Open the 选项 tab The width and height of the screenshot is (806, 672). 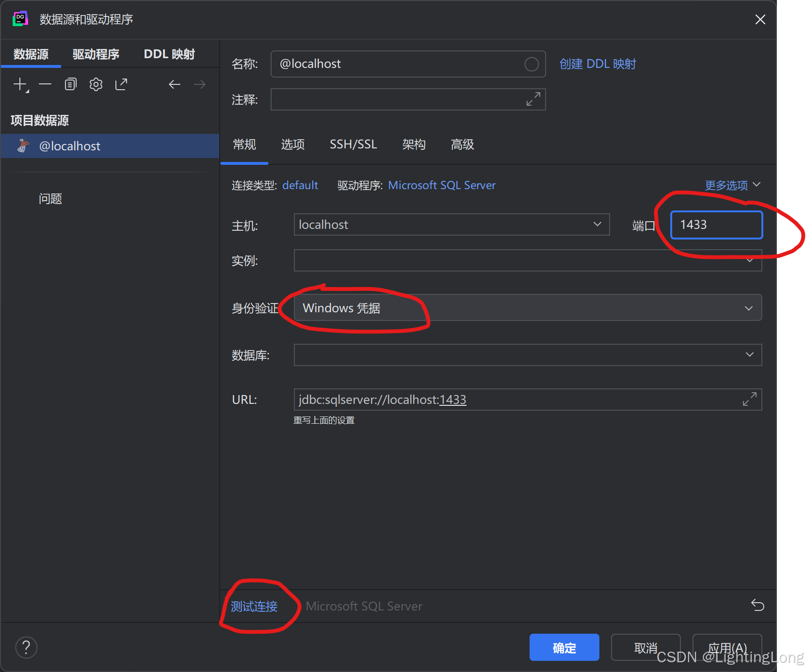click(x=293, y=144)
